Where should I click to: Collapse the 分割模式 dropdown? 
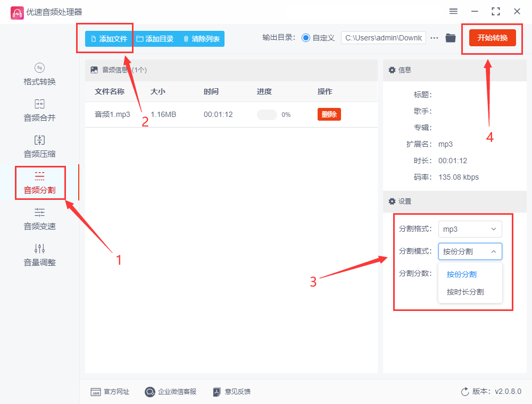(470, 251)
